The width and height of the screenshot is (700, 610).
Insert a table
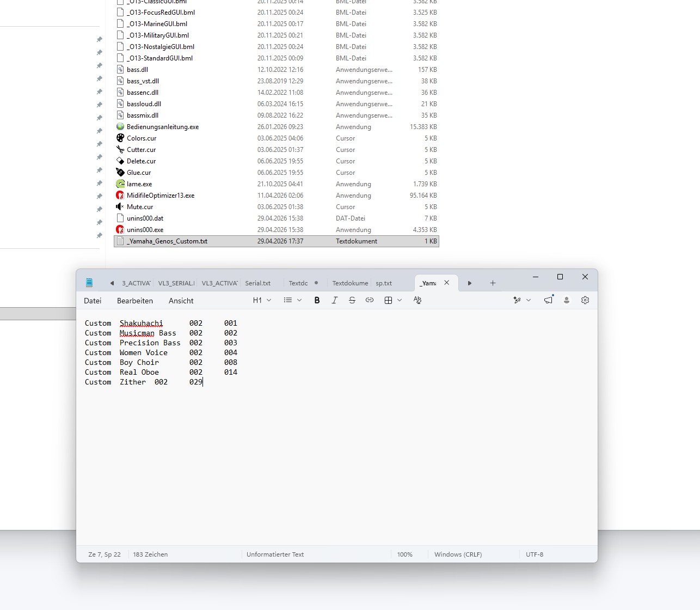(x=388, y=300)
